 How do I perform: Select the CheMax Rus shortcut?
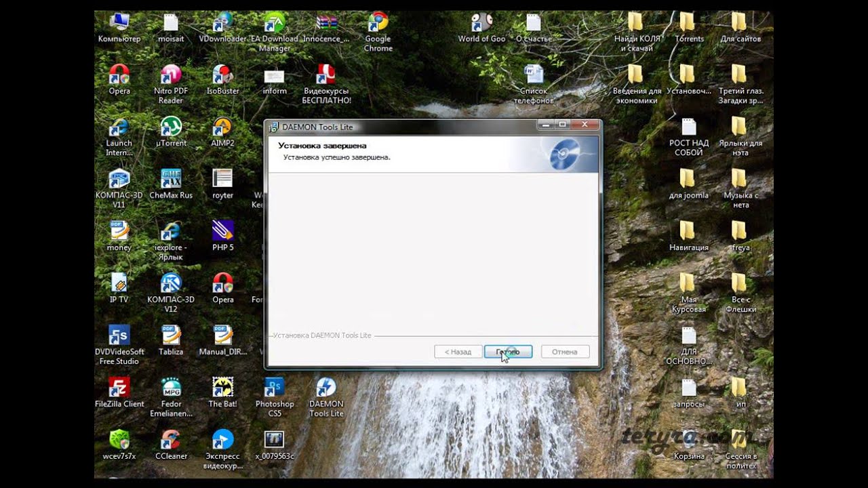[x=171, y=184]
